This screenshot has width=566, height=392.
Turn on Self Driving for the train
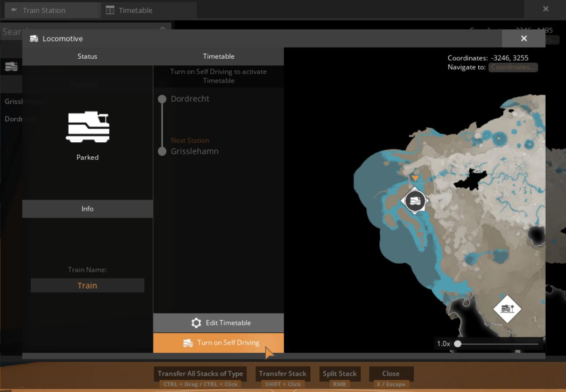219,343
